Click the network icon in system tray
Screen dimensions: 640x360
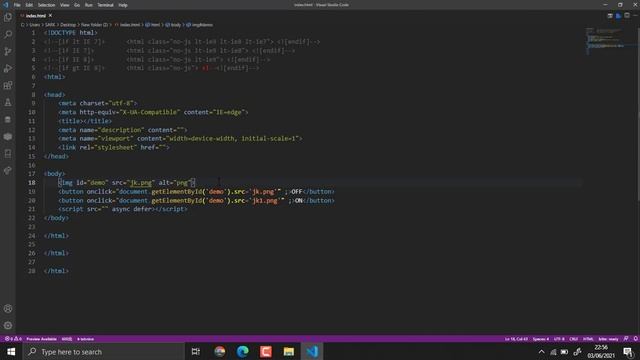coord(553,351)
